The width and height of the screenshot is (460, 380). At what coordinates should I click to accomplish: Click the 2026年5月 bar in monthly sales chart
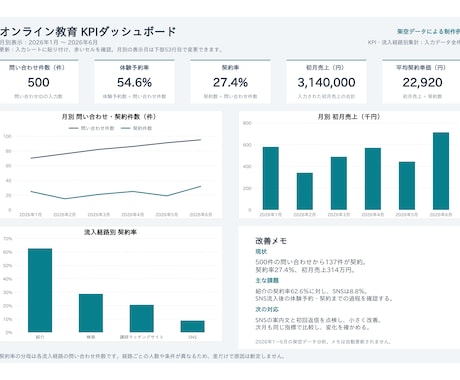(407, 186)
